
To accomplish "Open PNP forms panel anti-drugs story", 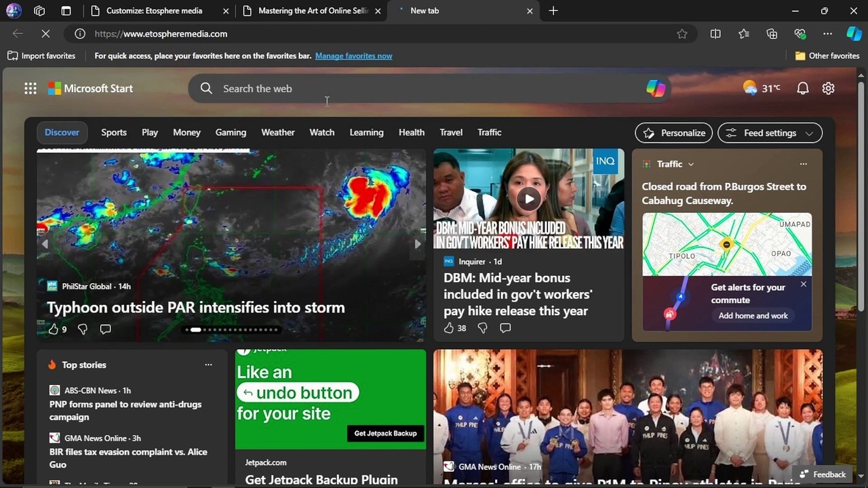I will point(125,411).
